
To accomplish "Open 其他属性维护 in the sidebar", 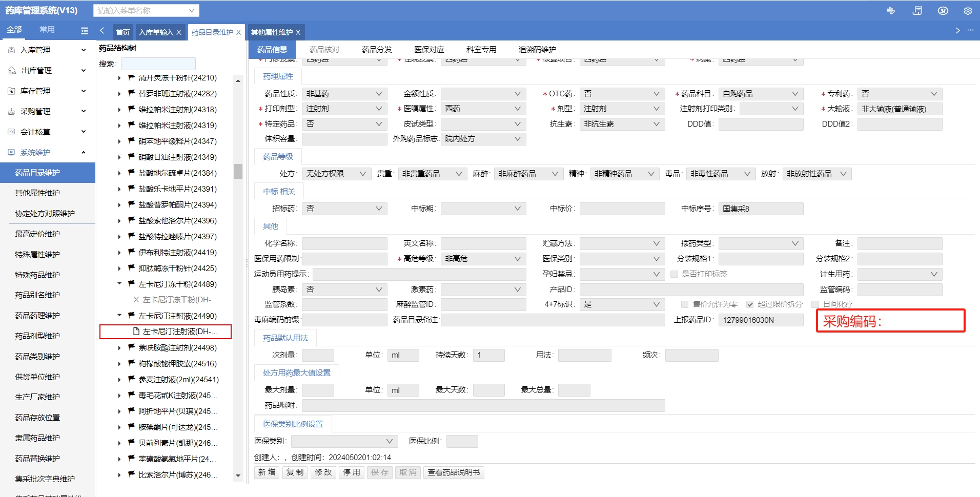I will (37, 193).
